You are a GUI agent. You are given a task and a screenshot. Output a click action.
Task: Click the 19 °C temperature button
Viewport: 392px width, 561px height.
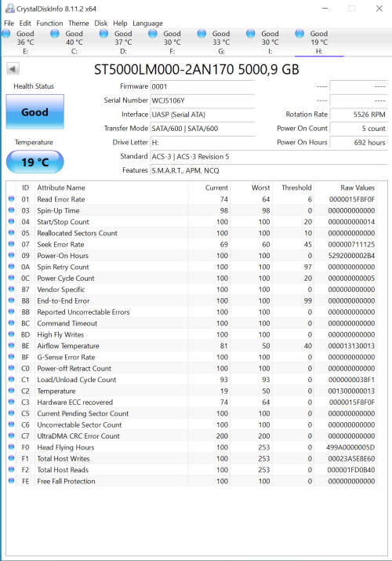tap(35, 162)
